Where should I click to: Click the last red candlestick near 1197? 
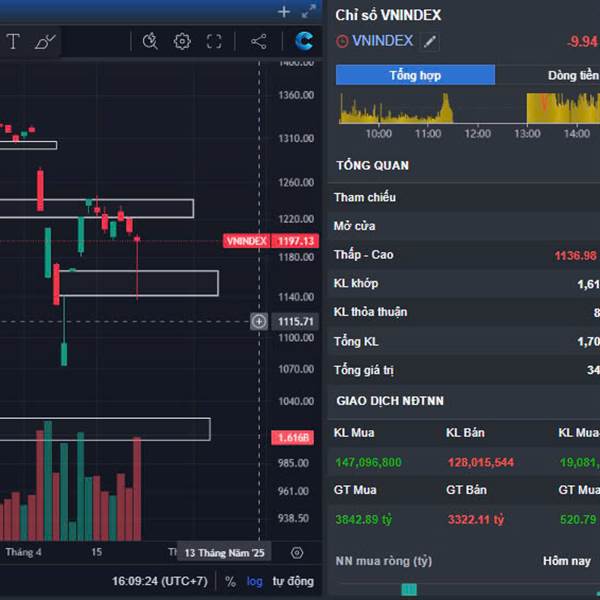pos(137,239)
